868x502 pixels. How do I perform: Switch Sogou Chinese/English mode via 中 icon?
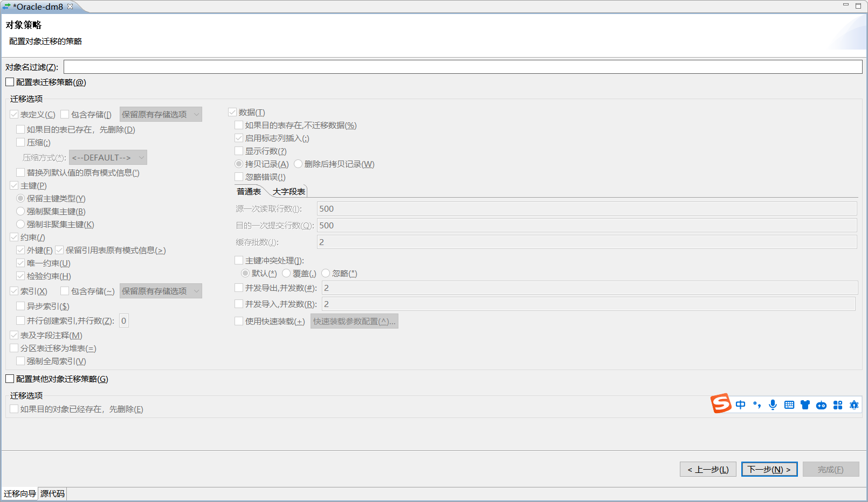tap(741, 405)
